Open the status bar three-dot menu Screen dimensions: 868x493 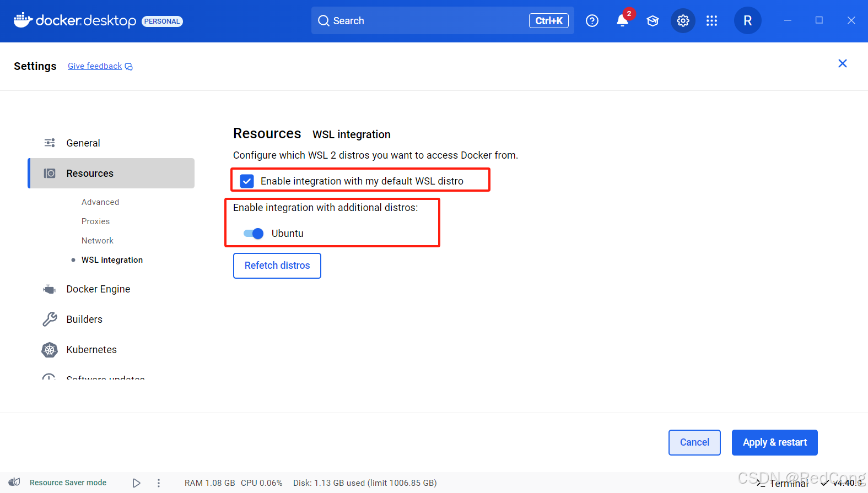(159, 483)
